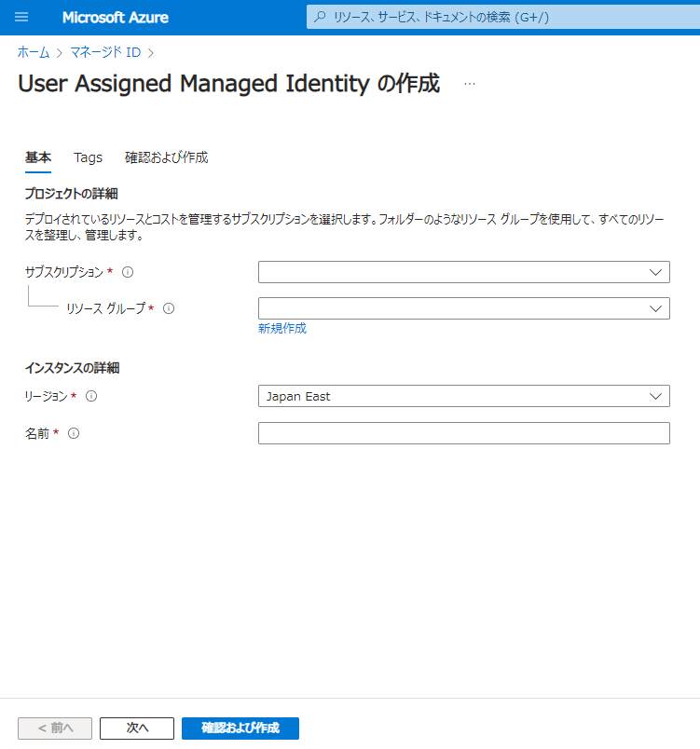Click 新規作成 link under resource group
Image resolution: width=700 pixels, height=749 pixels.
coord(282,328)
